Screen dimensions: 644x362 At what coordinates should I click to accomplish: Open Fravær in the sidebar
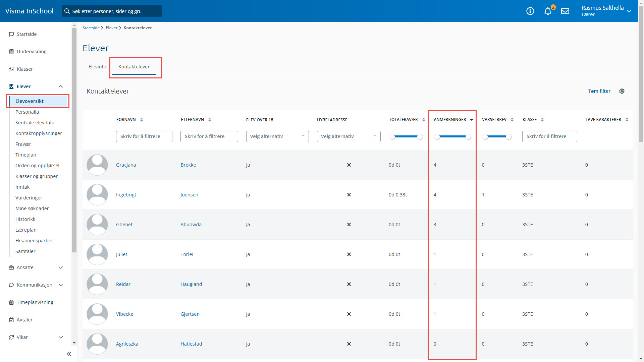[x=23, y=144]
